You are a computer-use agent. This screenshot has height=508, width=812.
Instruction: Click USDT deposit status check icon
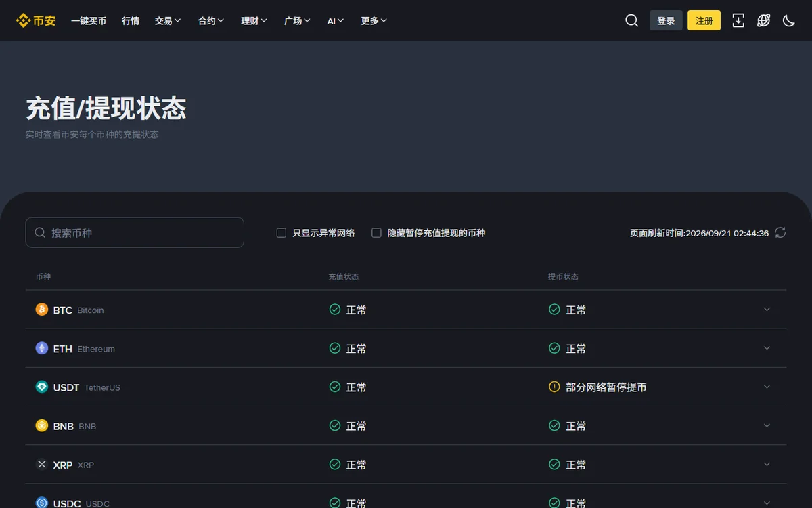pos(335,387)
